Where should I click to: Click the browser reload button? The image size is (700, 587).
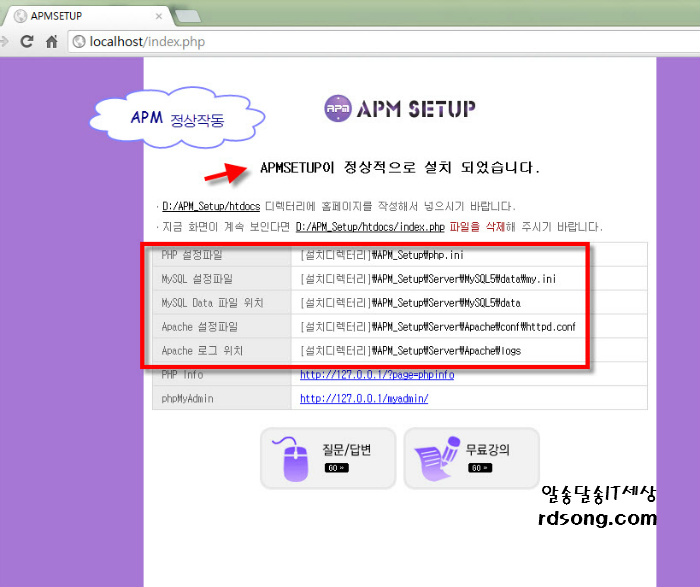(27, 42)
